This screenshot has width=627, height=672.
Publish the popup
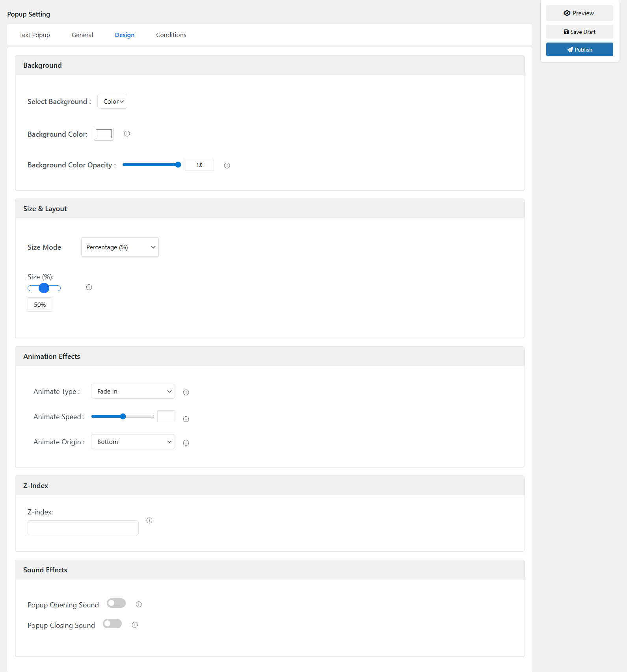pyautogui.click(x=579, y=50)
